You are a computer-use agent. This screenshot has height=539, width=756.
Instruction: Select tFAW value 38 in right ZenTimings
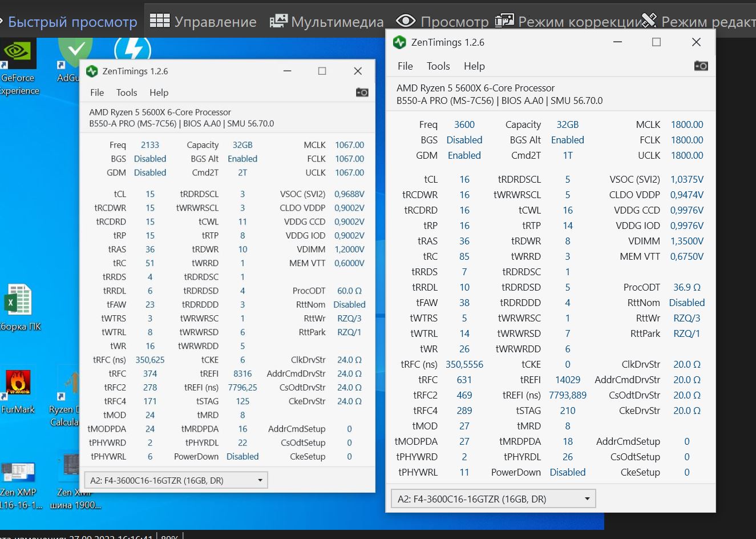[x=464, y=303]
